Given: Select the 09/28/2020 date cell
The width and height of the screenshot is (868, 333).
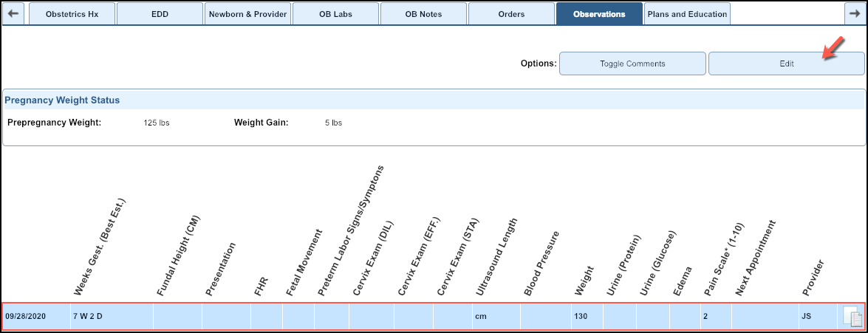Looking at the screenshot, I should click(36, 316).
